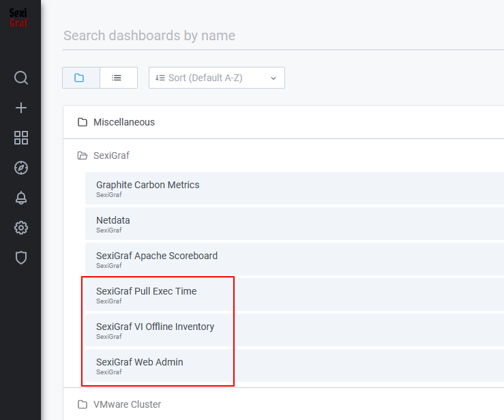The image size is (504, 420).
Task: Open the Sort (Default A-Z) dropdown
Action: (x=217, y=78)
